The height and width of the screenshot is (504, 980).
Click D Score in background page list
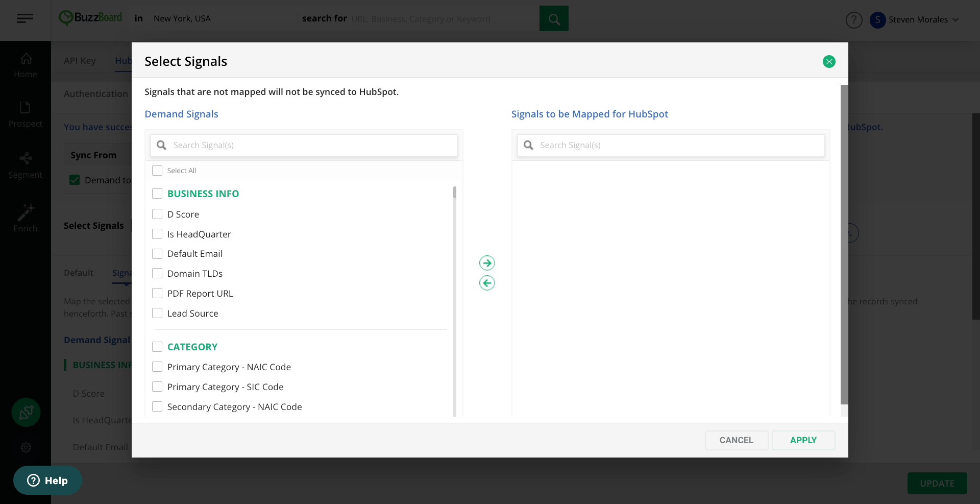pyautogui.click(x=89, y=394)
